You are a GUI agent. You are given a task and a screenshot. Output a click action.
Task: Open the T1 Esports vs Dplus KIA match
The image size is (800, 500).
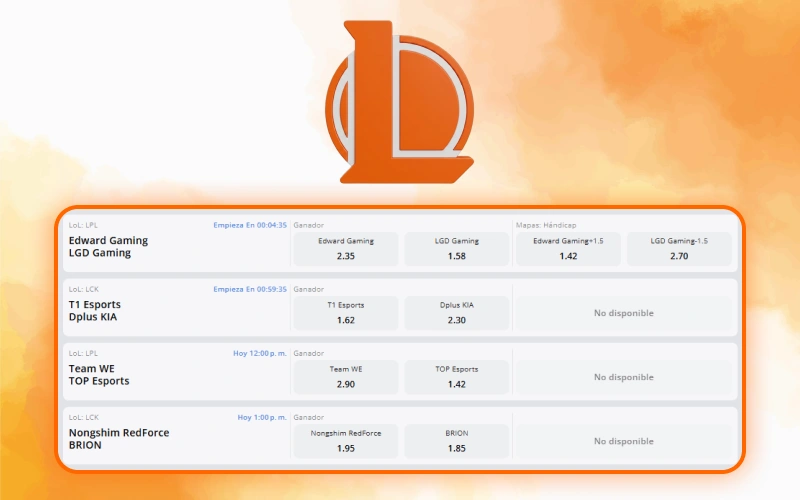(x=95, y=311)
